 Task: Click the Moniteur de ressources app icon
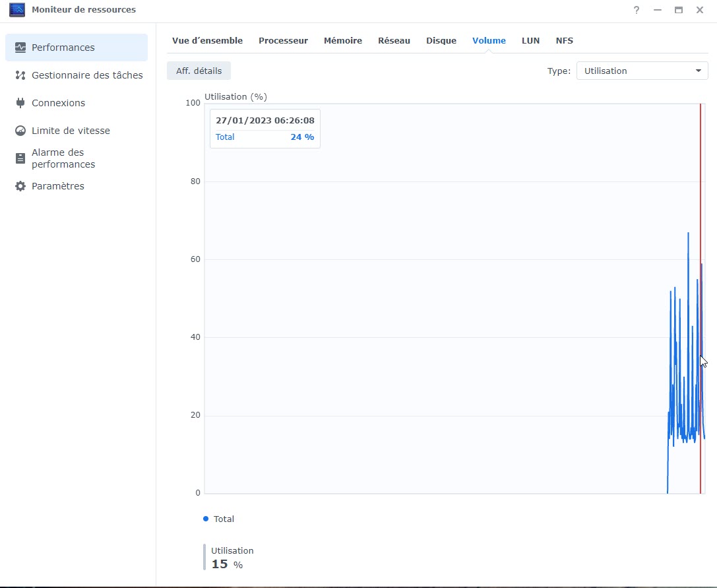point(16,10)
